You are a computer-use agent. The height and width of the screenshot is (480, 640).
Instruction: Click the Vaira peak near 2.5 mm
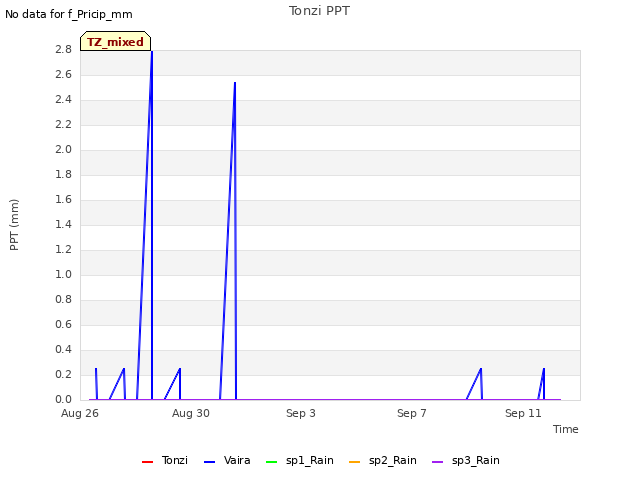[x=235, y=83]
